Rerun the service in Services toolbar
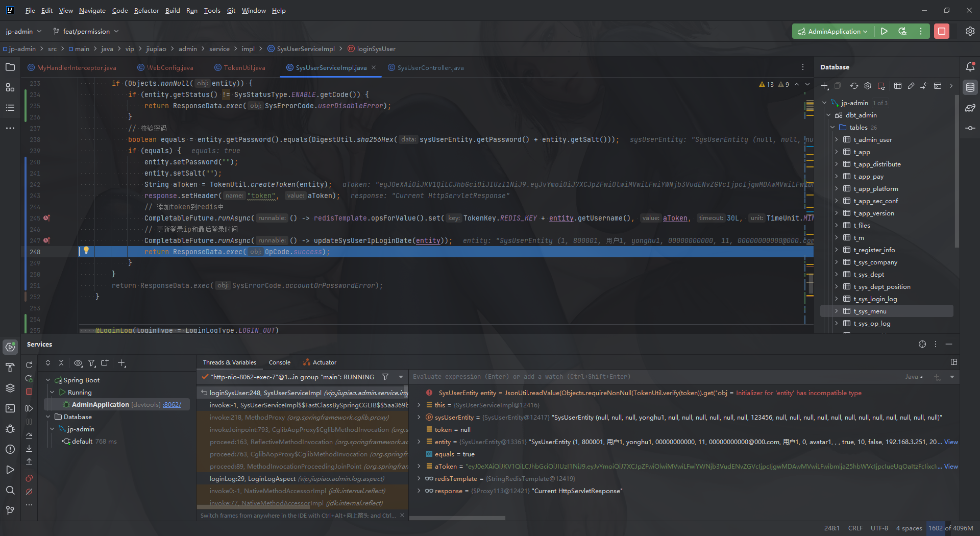Viewport: 980px width, 536px height. (x=29, y=365)
